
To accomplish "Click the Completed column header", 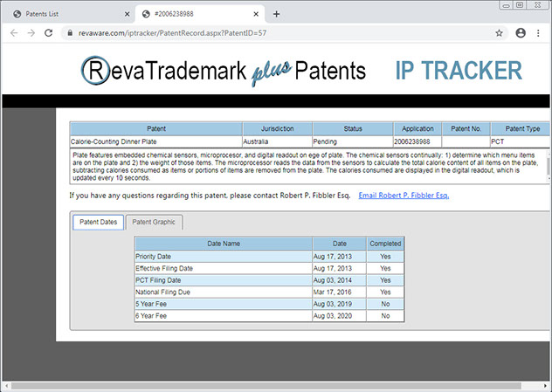I will click(384, 244).
